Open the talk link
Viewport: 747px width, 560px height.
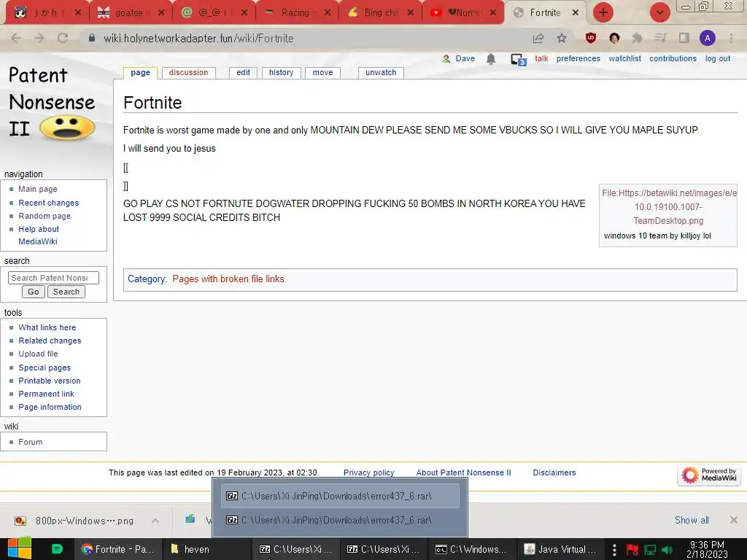click(x=541, y=58)
